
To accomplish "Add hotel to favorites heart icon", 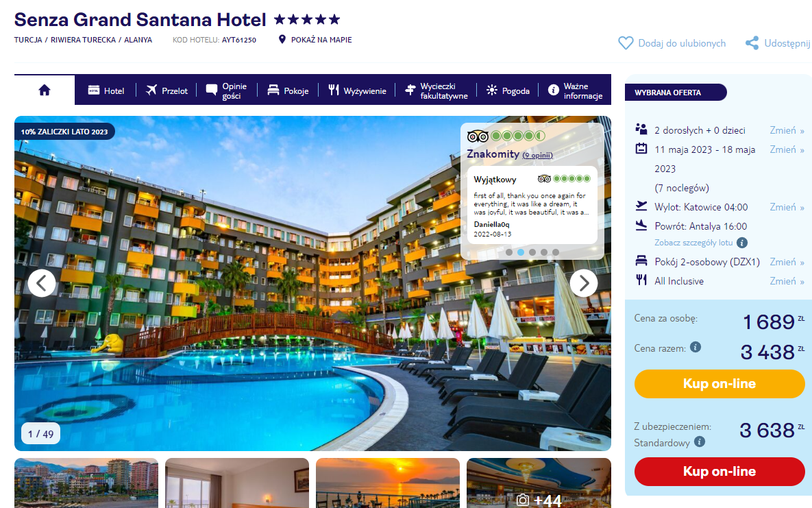I will [x=626, y=43].
